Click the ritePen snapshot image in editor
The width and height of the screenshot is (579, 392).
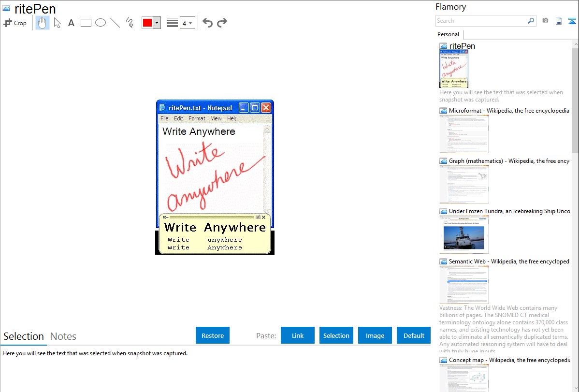coord(215,177)
